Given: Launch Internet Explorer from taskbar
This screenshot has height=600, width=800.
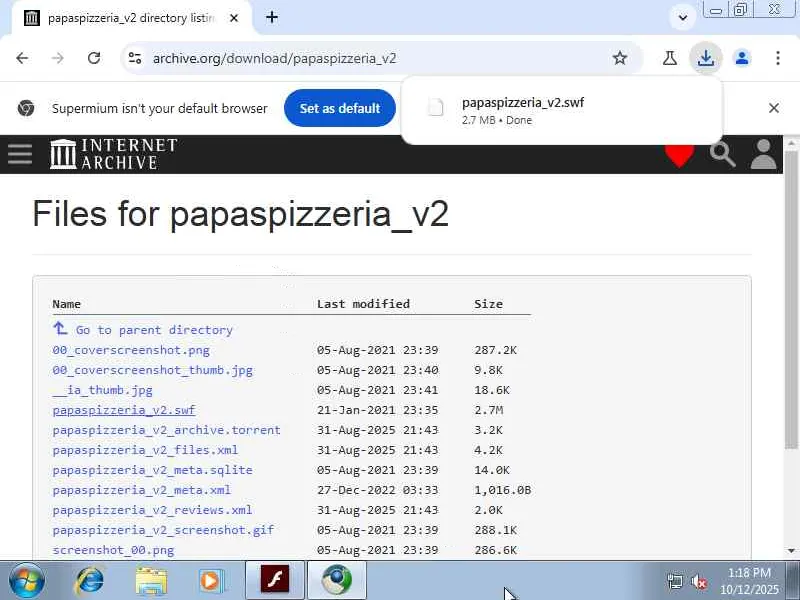Looking at the screenshot, I should click(89, 581).
